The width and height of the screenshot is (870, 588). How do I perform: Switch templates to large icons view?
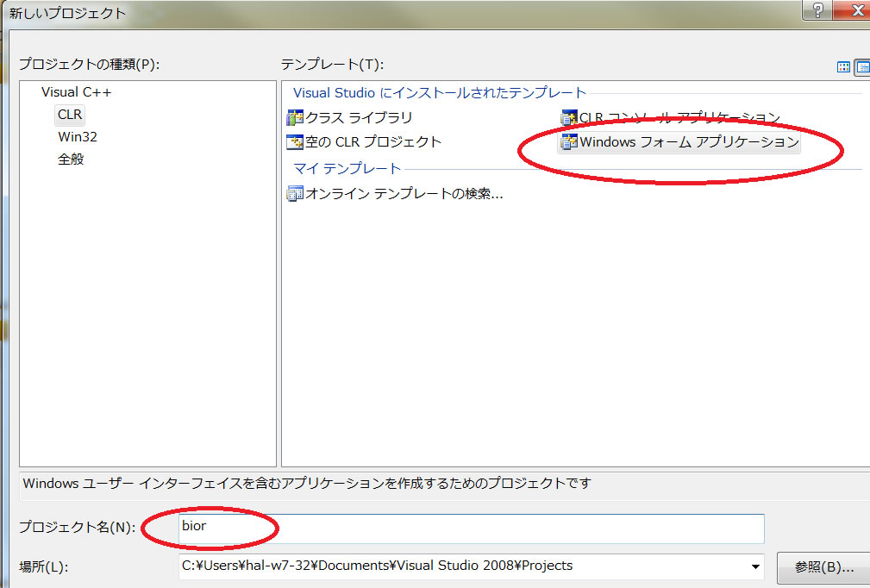pyautogui.click(x=843, y=67)
